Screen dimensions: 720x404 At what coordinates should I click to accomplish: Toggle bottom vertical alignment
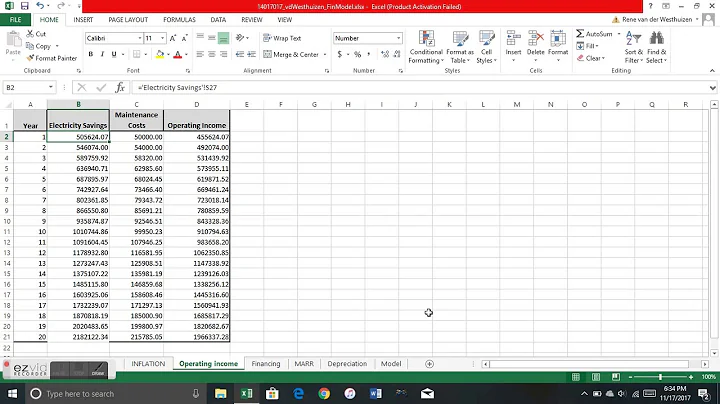point(224,38)
